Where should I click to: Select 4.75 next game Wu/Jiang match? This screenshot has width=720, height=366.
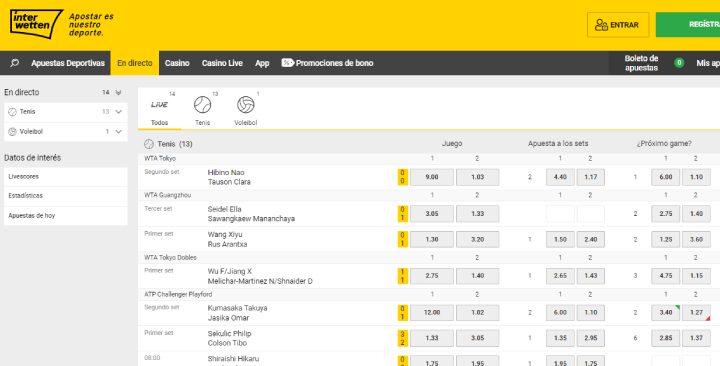[x=666, y=276]
